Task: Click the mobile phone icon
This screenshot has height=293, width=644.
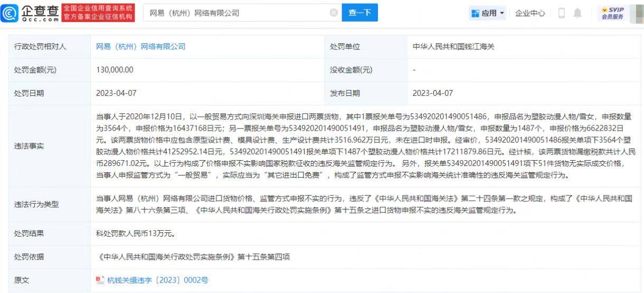Action: pyautogui.click(x=562, y=13)
